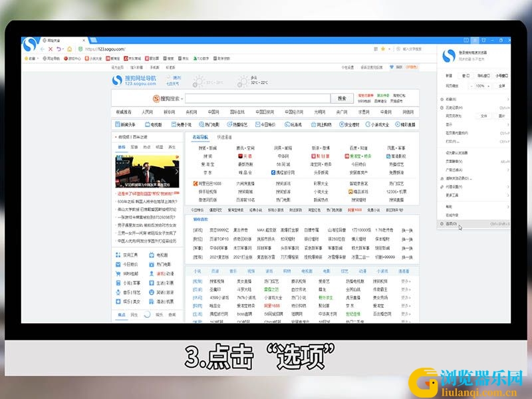Select 历史记录(H) menu entry

474,108
